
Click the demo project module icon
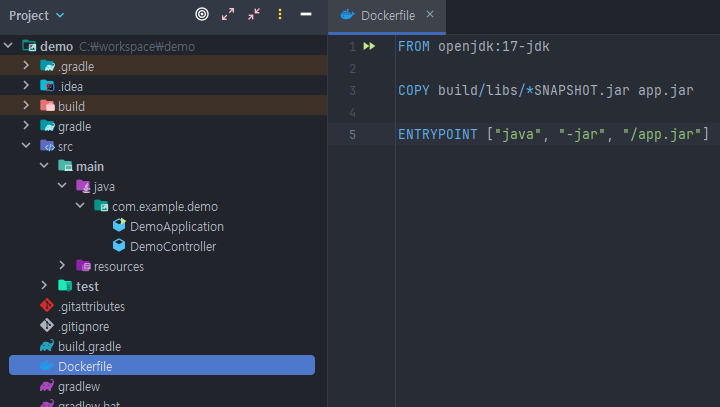(x=29, y=46)
